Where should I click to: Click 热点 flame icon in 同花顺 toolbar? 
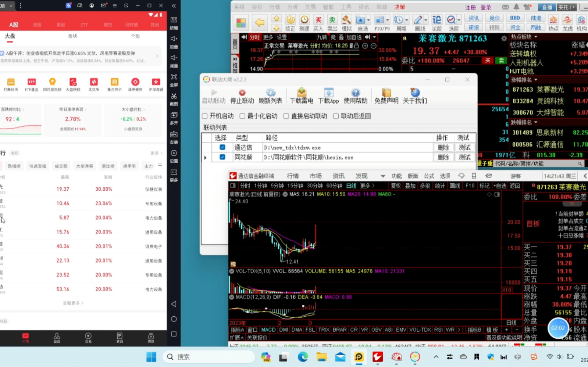pos(553,19)
